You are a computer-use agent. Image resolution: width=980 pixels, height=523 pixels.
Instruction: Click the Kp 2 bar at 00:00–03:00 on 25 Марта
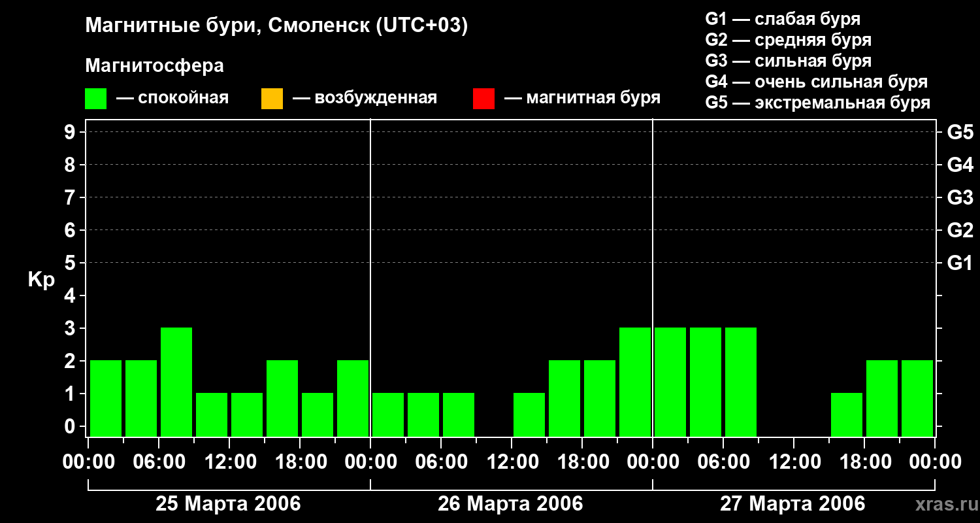point(106,398)
